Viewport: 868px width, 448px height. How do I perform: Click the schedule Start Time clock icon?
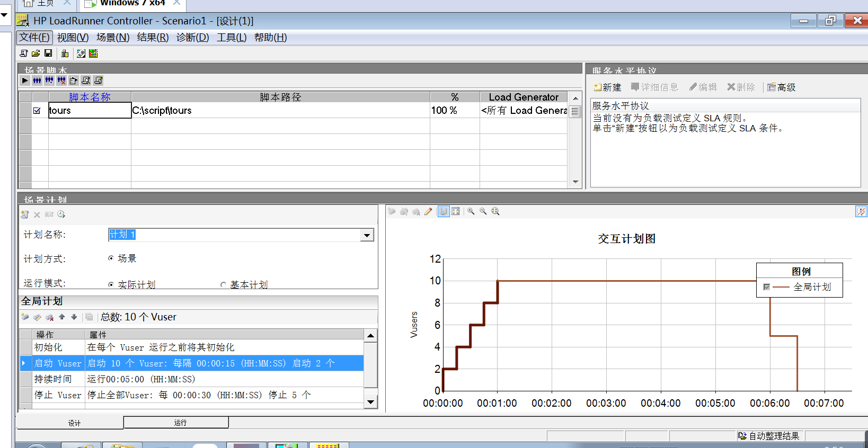(61, 214)
